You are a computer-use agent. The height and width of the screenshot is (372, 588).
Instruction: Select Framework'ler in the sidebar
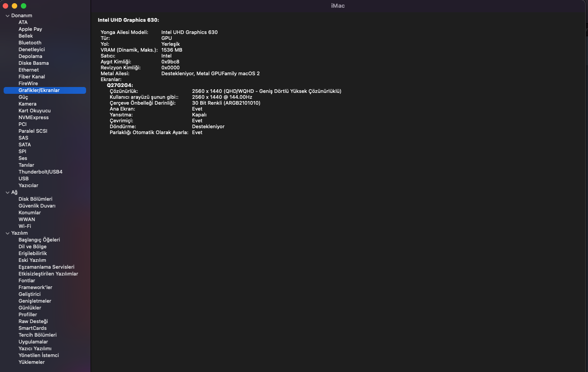coord(35,287)
